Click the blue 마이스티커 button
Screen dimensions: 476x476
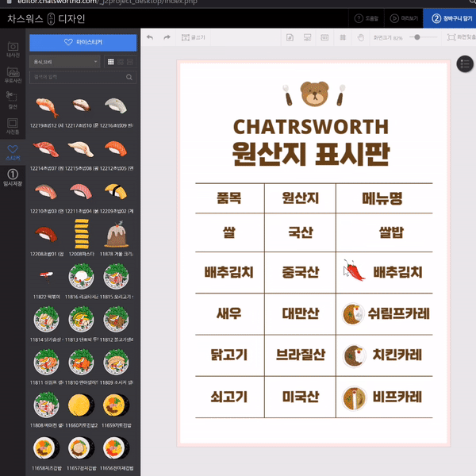(x=83, y=42)
